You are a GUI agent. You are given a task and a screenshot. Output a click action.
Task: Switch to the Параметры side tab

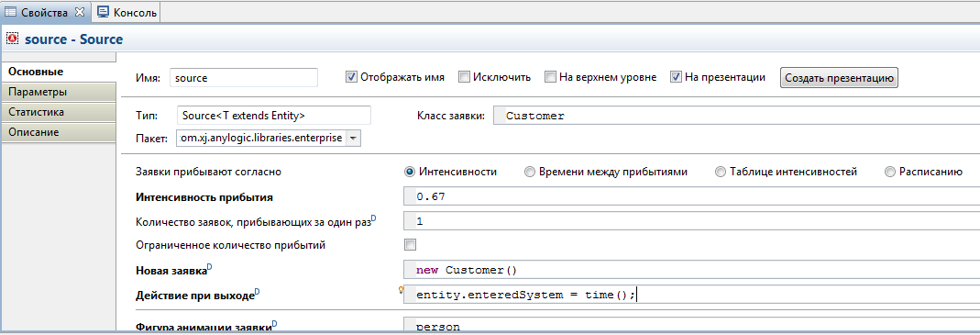coord(58,92)
